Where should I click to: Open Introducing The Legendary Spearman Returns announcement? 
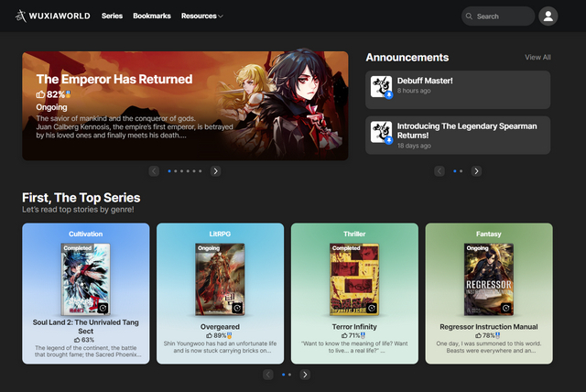(458, 136)
